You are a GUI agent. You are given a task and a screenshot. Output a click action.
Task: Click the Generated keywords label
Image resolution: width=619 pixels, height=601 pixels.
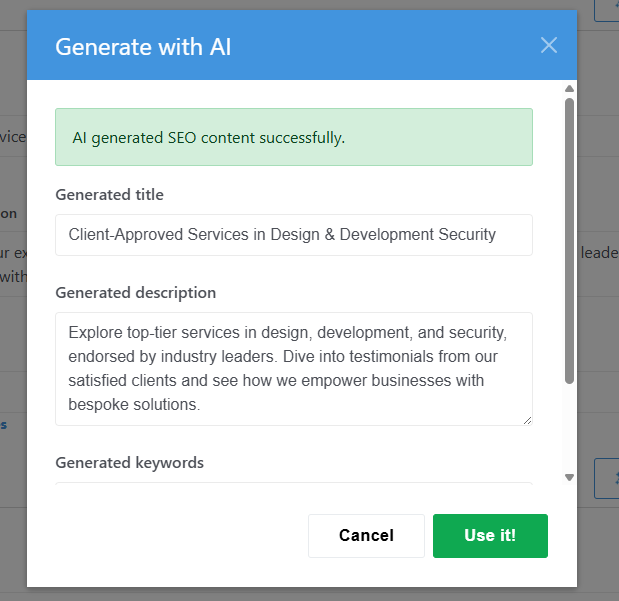pos(130,463)
